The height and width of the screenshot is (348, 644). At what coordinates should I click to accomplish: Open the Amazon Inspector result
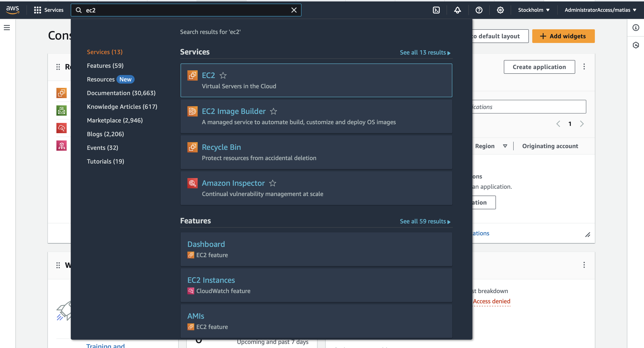316,188
